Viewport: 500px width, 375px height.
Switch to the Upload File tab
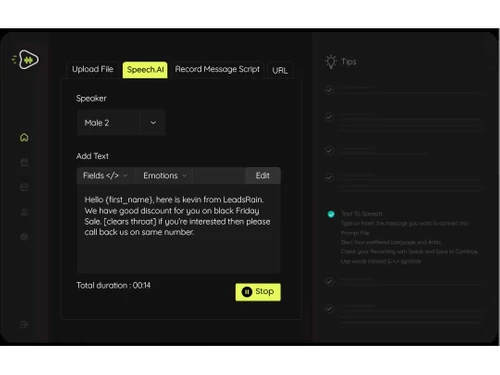tap(93, 69)
